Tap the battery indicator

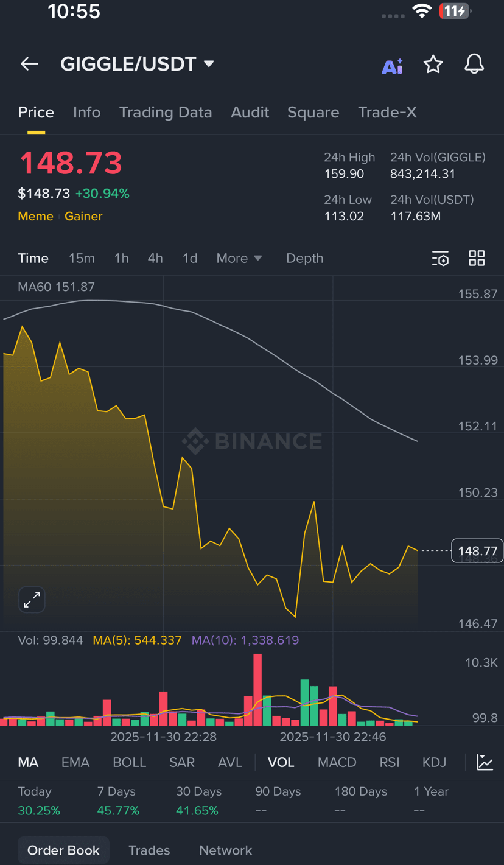pyautogui.click(x=455, y=11)
